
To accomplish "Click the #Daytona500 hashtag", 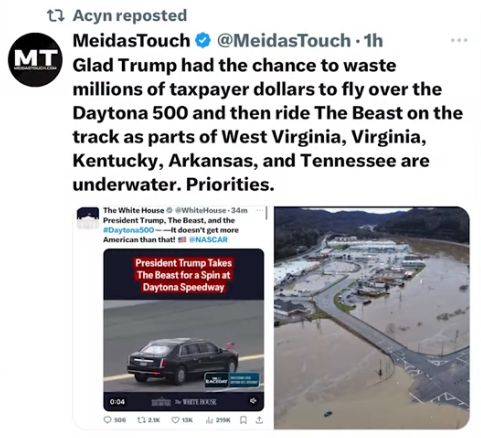I will pos(129,230).
